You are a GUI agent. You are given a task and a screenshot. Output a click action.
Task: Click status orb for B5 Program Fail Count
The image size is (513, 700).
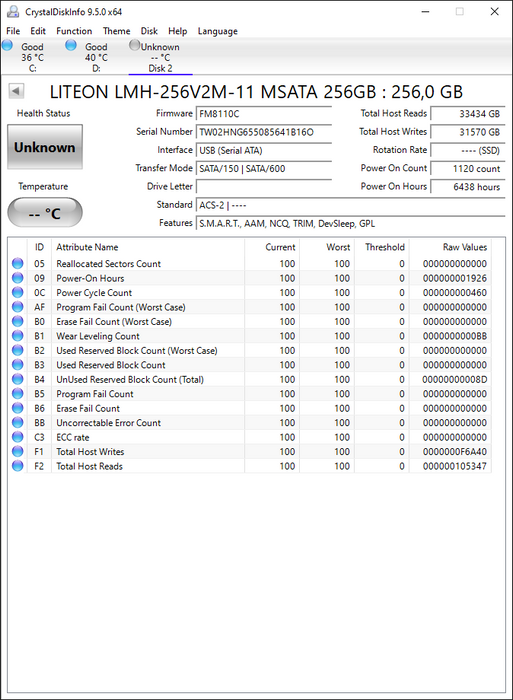(x=17, y=394)
